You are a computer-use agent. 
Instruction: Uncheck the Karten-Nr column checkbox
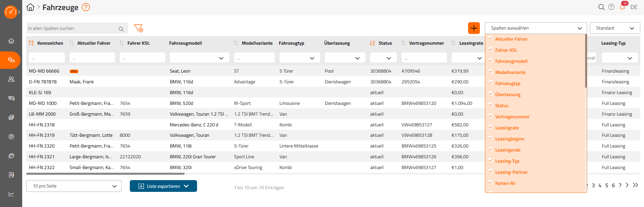[x=491, y=183]
